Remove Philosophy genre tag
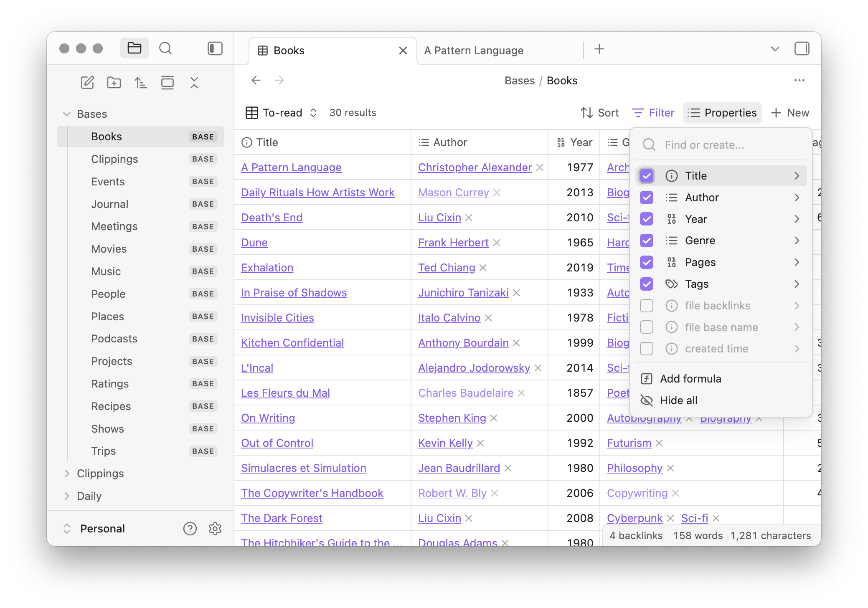Viewport: 868px width, 608px height. pyautogui.click(x=670, y=468)
